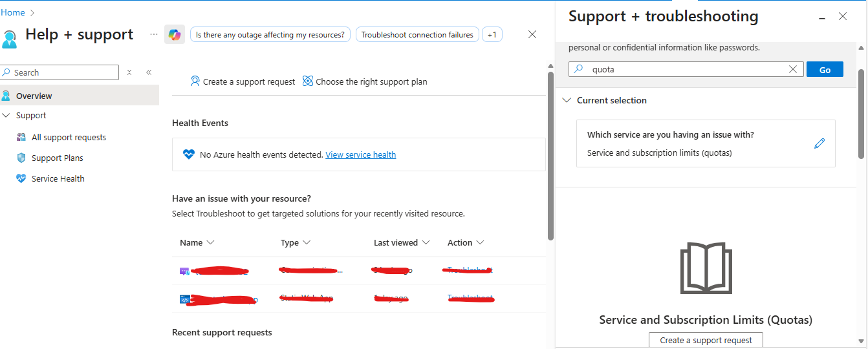The image size is (868, 349).
Task: Click the quota search input field
Action: point(686,70)
